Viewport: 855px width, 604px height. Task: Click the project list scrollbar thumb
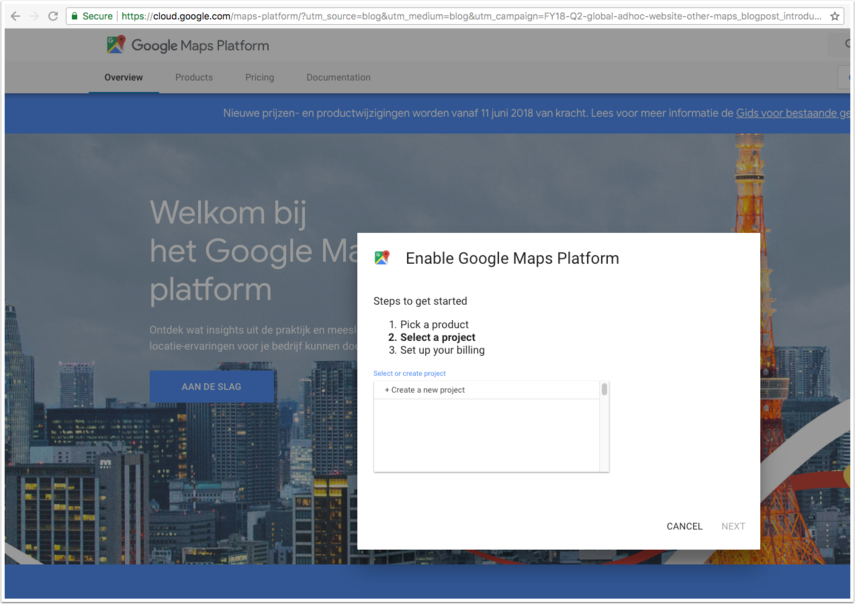point(604,389)
